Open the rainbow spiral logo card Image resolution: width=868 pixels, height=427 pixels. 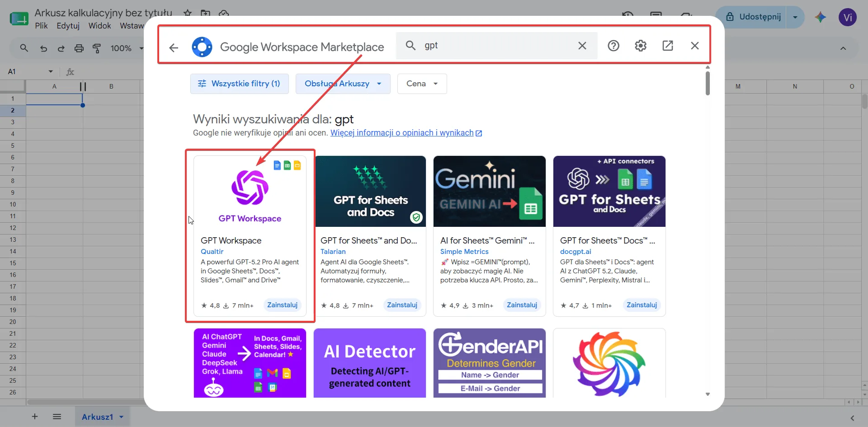pos(609,363)
